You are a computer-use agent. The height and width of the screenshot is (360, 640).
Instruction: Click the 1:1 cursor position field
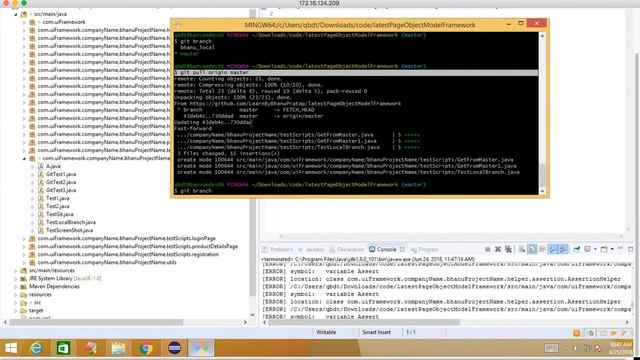(x=411, y=332)
